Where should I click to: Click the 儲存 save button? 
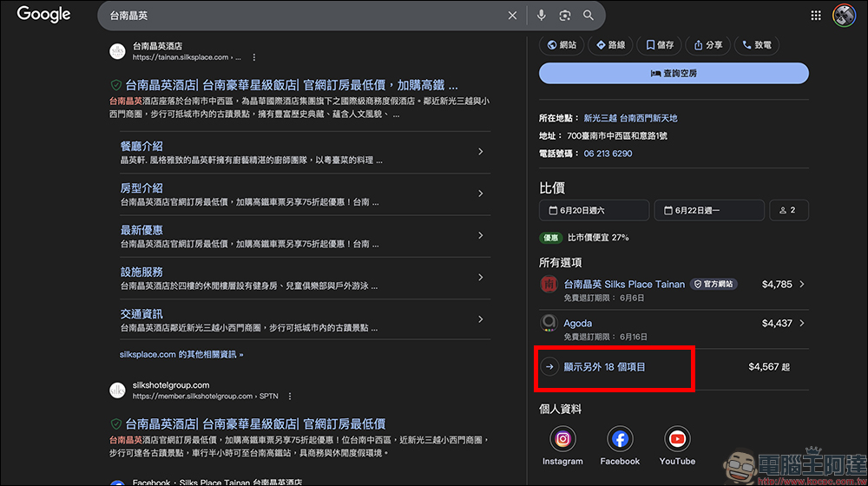[x=660, y=45]
